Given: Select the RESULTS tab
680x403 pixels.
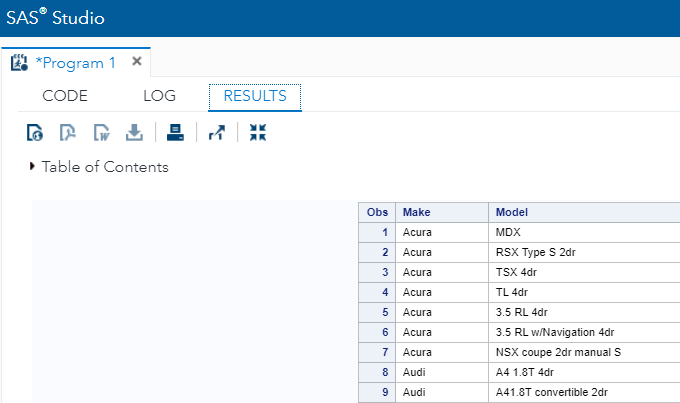Looking at the screenshot, I should tap(255, 96).
